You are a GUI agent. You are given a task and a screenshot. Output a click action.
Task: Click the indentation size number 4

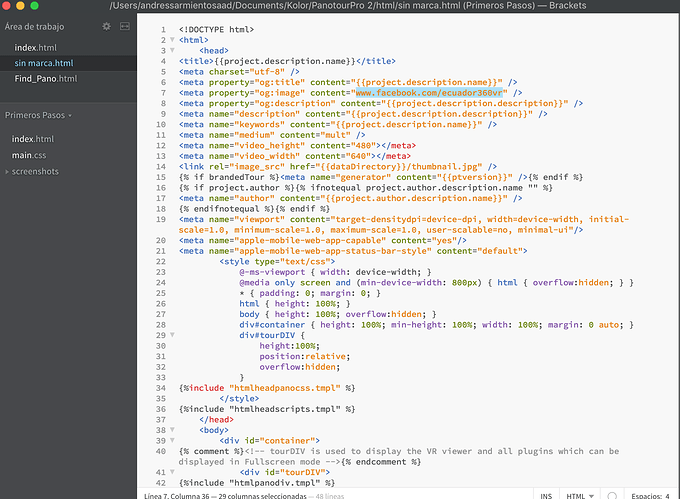tap(667, 493)
